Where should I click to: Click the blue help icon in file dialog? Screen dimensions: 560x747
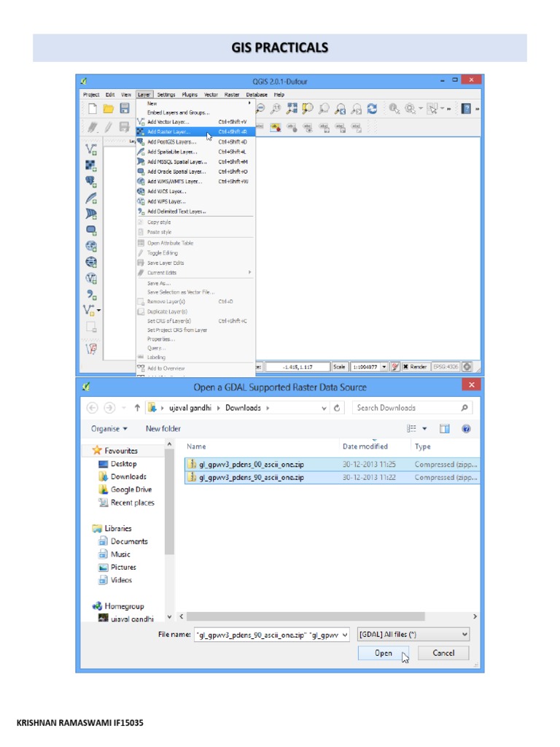tap(466, 429)
